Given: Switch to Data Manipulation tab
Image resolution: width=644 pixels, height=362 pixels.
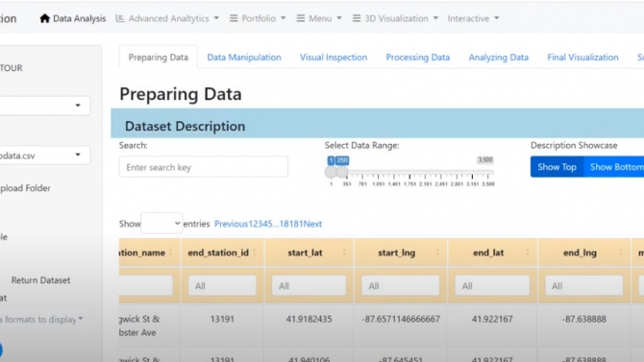Looking at the screenshot, I should [244, 57].
